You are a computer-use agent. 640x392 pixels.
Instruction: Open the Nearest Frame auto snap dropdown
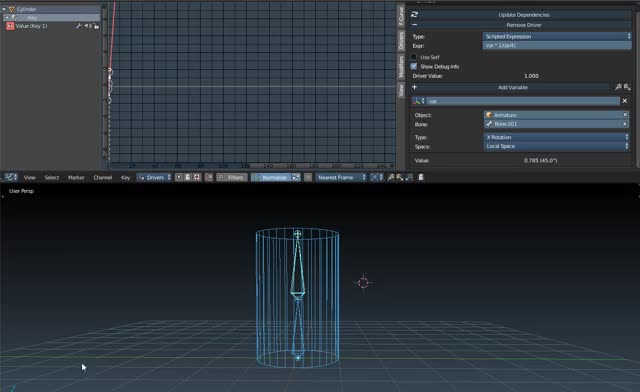[341, 177]
